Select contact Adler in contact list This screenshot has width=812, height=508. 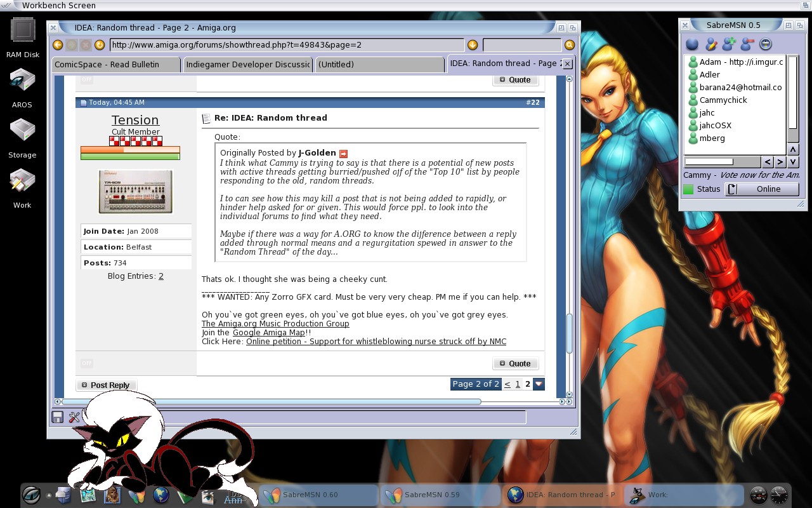(x=735, y=74)
